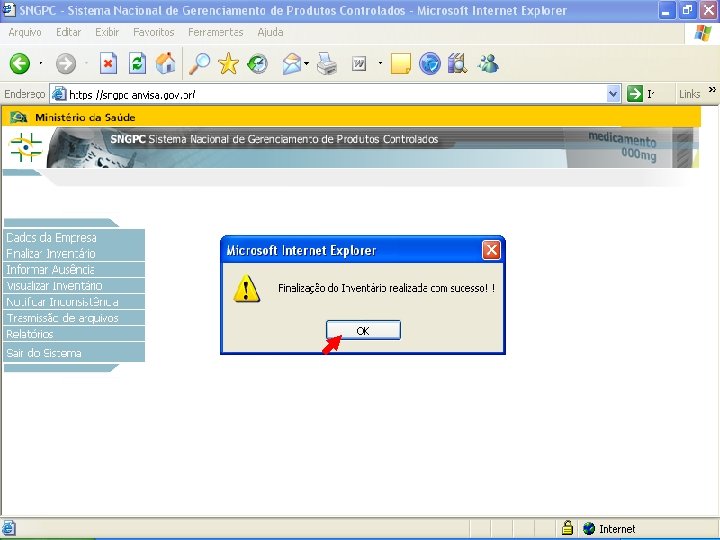Click the Mail envelope icon
Viewport: 720px width, 540px height.
tap(292, 63)
